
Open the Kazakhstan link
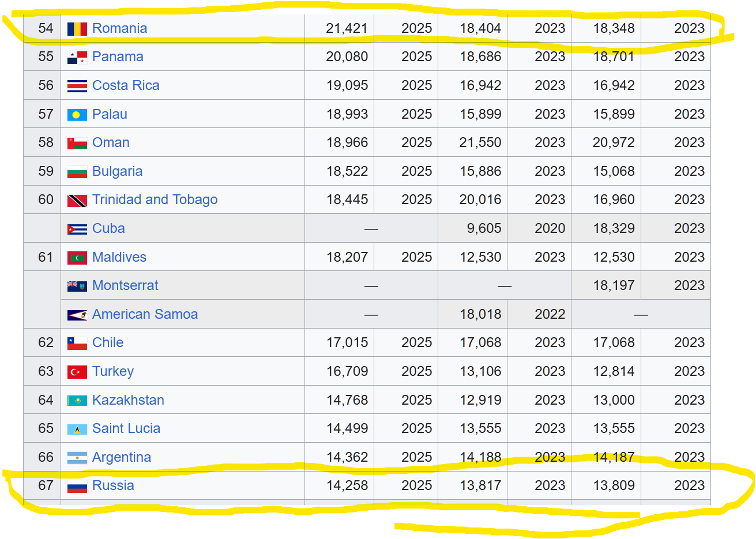point(128,400)
